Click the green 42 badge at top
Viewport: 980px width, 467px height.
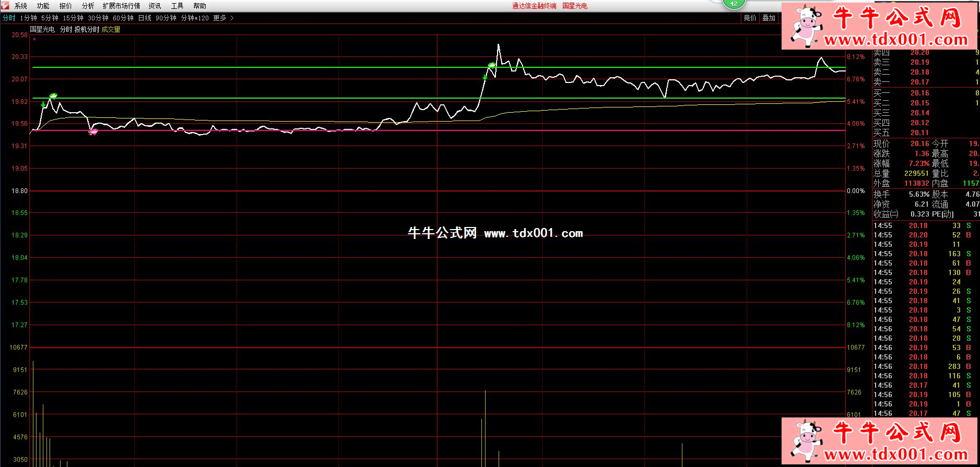734,4
